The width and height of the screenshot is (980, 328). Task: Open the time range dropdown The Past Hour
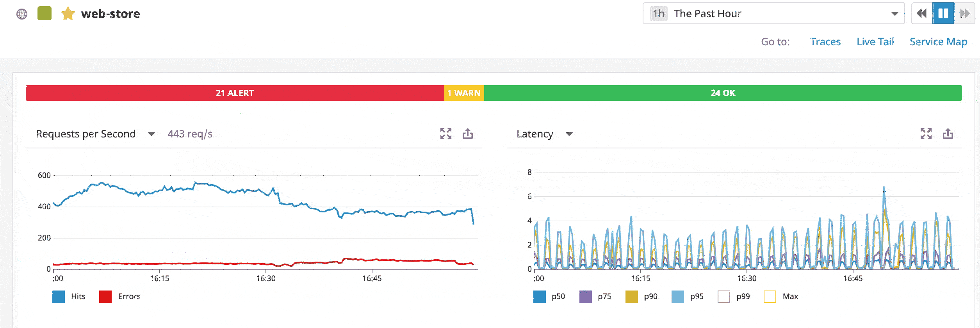[x=773, y=14]
